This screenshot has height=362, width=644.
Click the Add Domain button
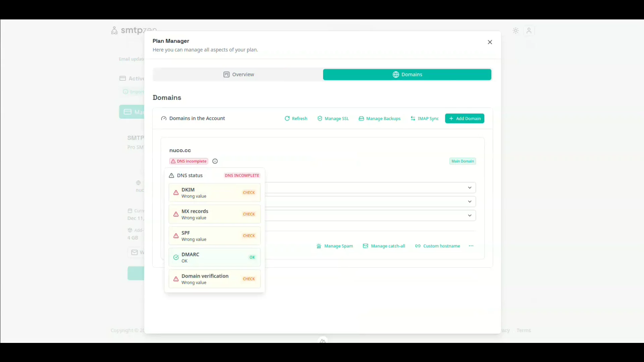[464, 119]
